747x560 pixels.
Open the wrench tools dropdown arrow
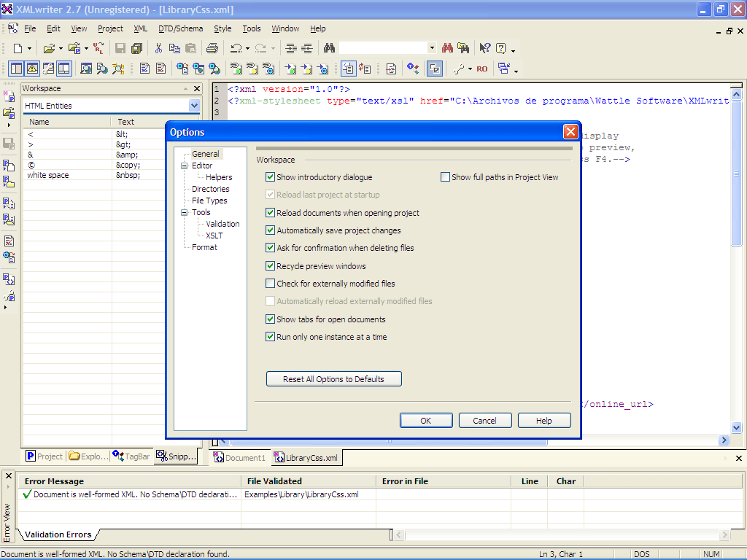pos(470,69)
